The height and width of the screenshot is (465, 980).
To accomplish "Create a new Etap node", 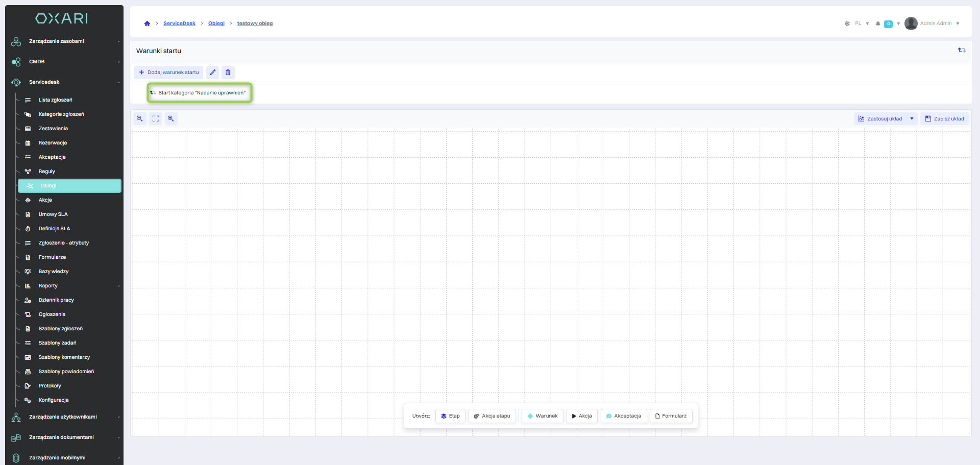I will point(450,416).
